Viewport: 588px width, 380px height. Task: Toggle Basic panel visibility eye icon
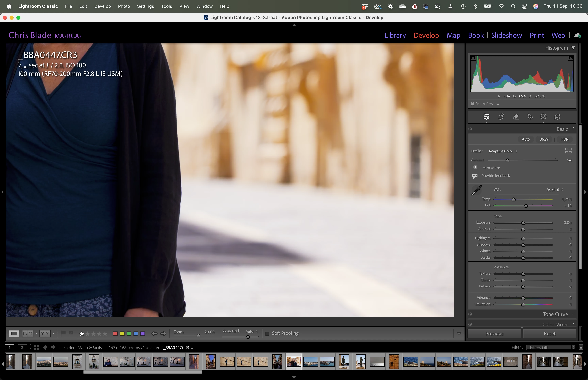(470, 129)
